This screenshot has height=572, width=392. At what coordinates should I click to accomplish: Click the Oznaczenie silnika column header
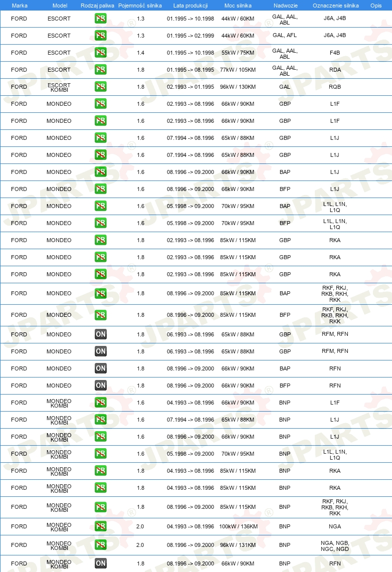335,6
